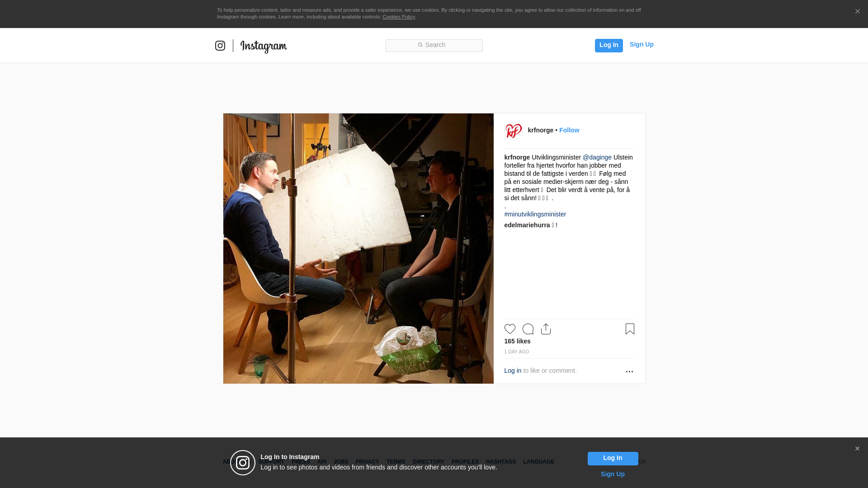
Task: Close the bottom login banner
Action: pyautogui.click(x=857, y=449)
